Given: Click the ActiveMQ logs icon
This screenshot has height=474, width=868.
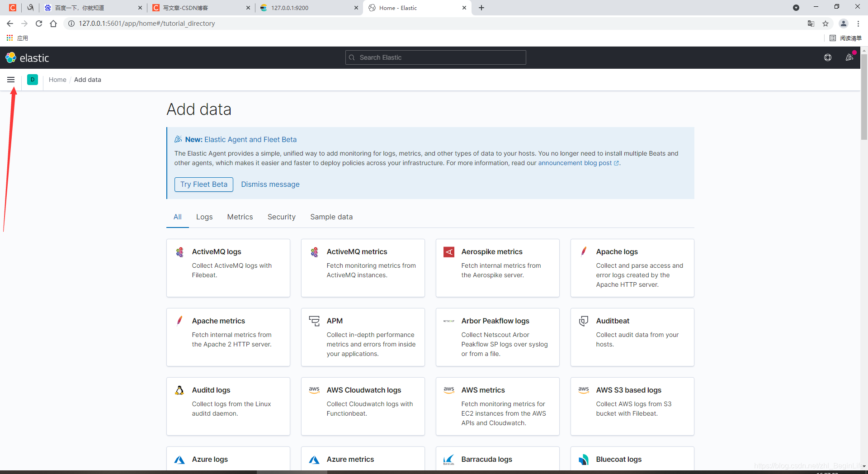Looking at the screenshot, I should tap(179, 252).
